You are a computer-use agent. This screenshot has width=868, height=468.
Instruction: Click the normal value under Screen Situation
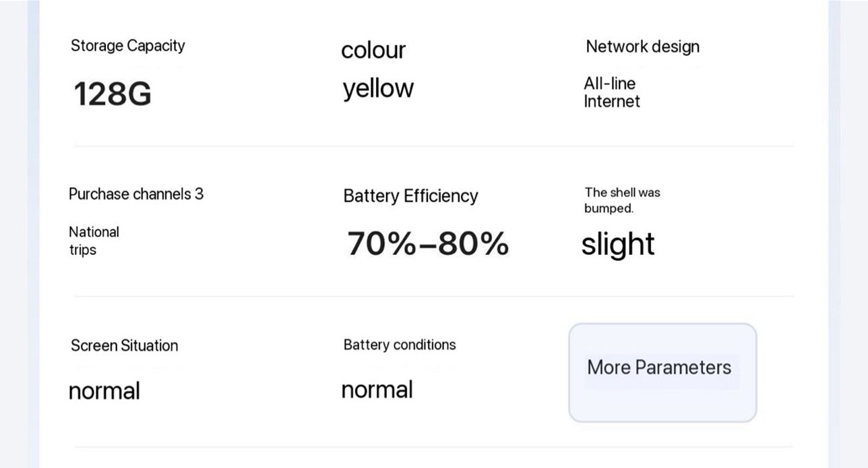click(x=104, y=391)
